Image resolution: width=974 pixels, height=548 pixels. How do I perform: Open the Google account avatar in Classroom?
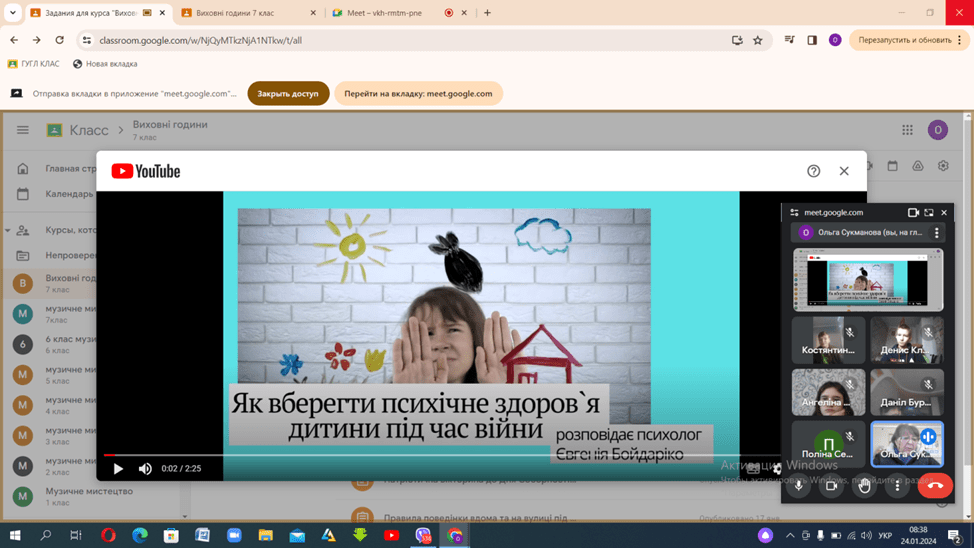tap(938, 130)
